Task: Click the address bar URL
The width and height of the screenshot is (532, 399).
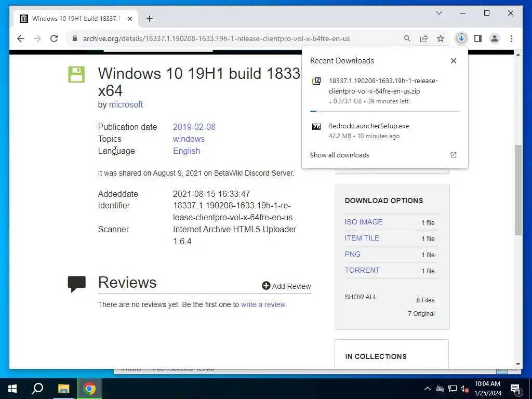Action: coord(216,38)
